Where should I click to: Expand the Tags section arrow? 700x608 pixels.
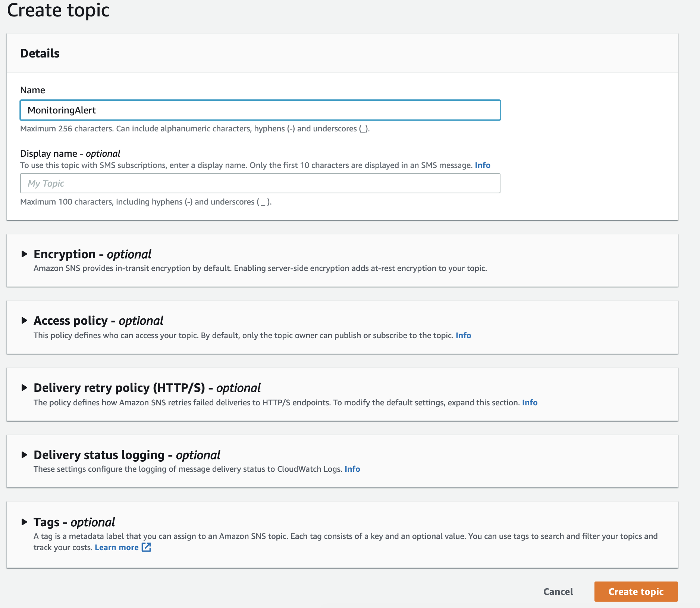point(24,522)
